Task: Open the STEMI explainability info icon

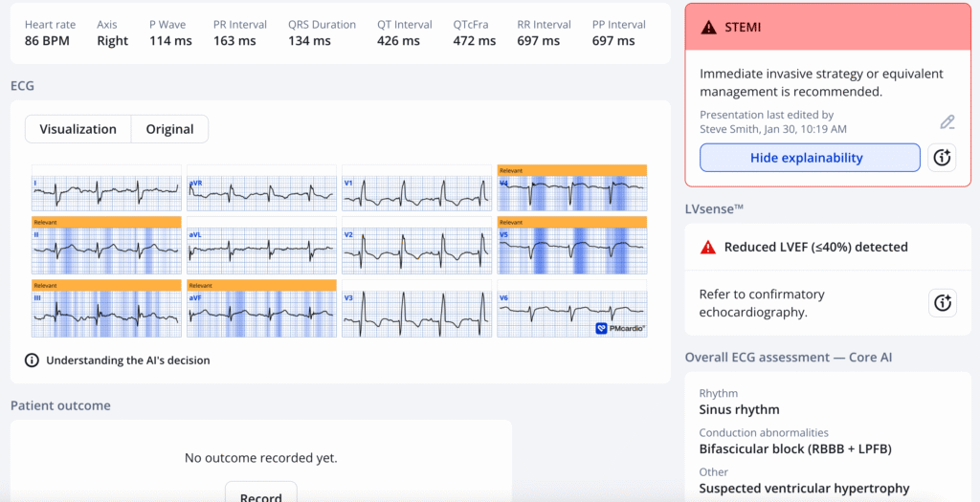Action: click(x=942, y=158)
